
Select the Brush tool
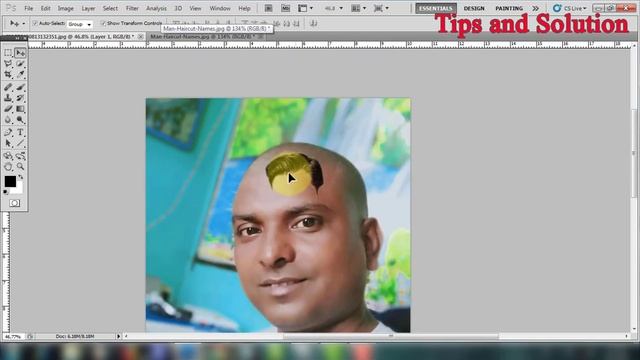20,87
